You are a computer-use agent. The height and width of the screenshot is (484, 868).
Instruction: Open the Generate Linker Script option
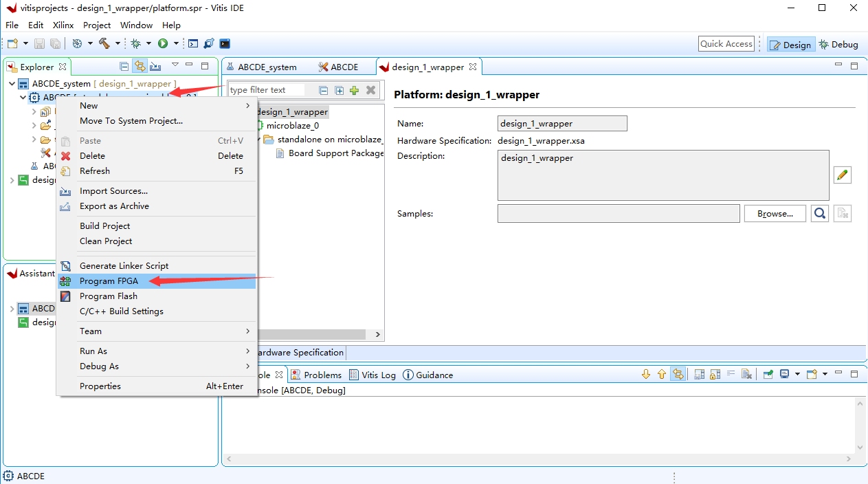[124, 265]
